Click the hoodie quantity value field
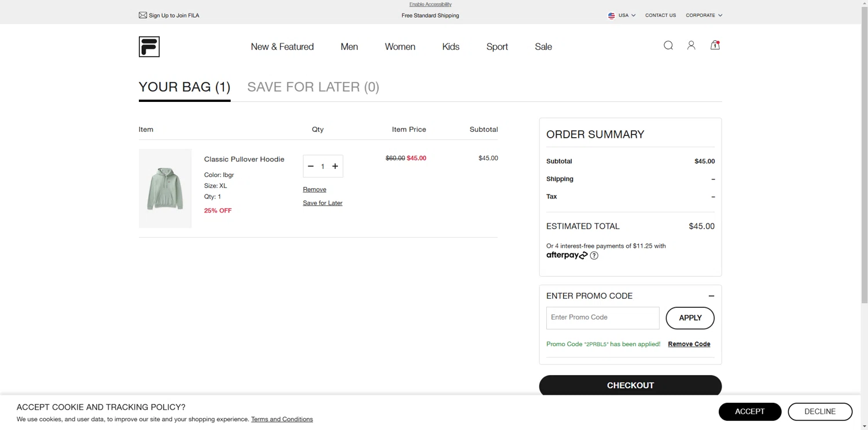The height and width of the screenshot is (430, 868). pyautogui.click(x=323, y=166)
